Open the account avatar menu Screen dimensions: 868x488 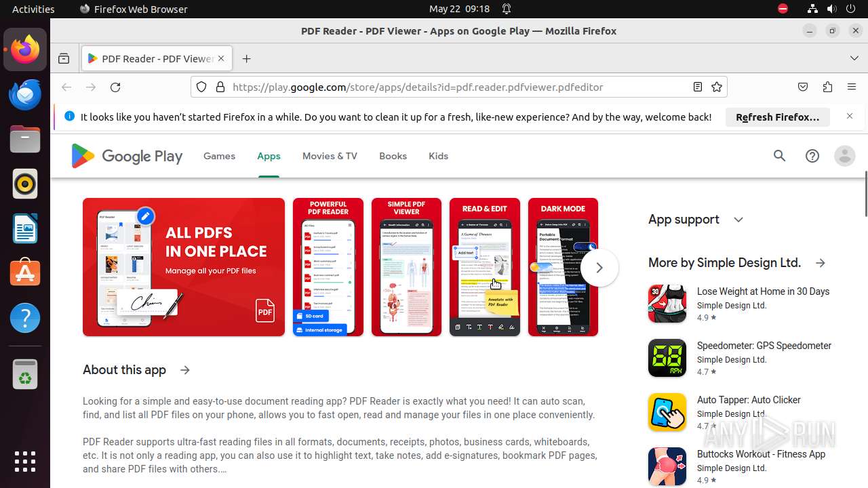pos(845,156)
